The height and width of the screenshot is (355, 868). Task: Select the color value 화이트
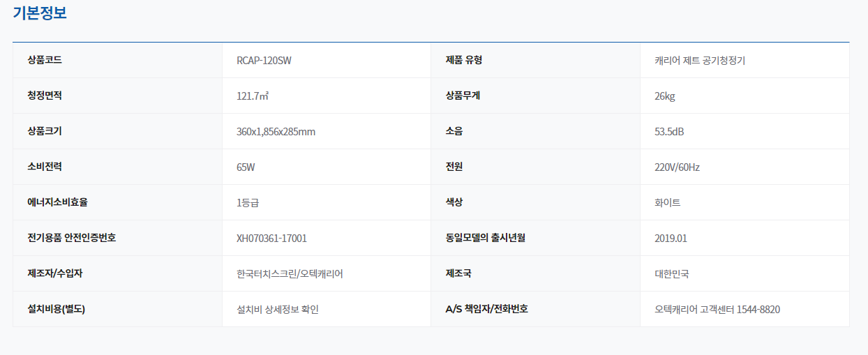click(668, 203)
